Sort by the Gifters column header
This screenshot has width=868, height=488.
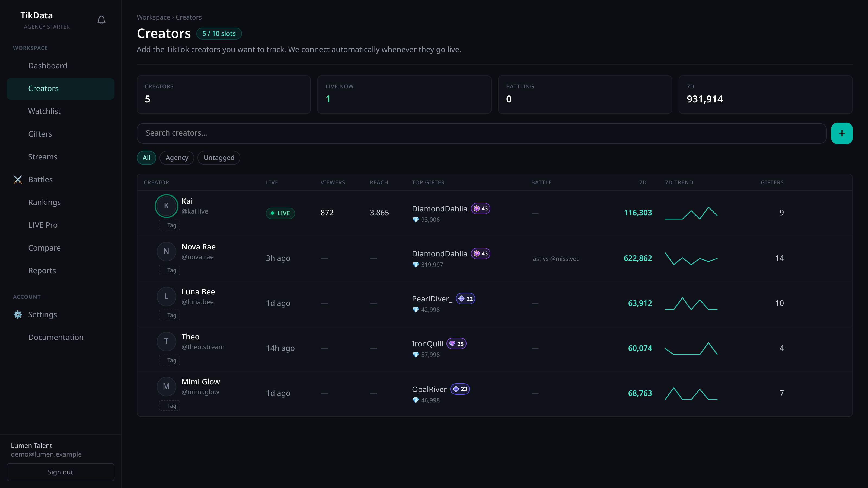pos(772,182)
